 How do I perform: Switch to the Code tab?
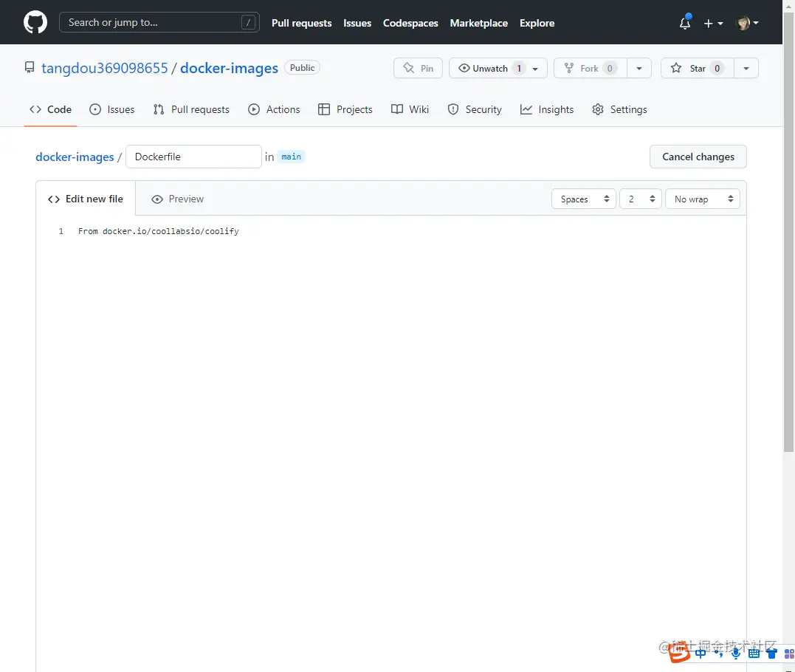(x=50, y=109)
